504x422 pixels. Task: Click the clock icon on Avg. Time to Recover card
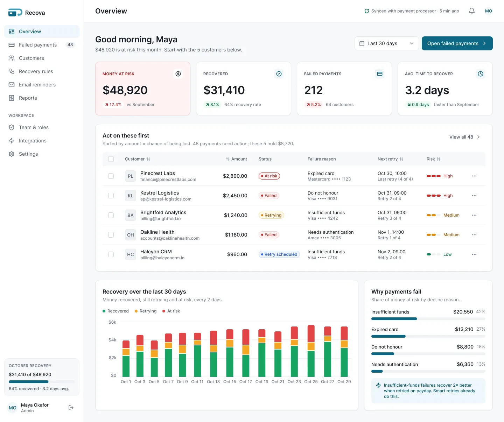(481, 74)
